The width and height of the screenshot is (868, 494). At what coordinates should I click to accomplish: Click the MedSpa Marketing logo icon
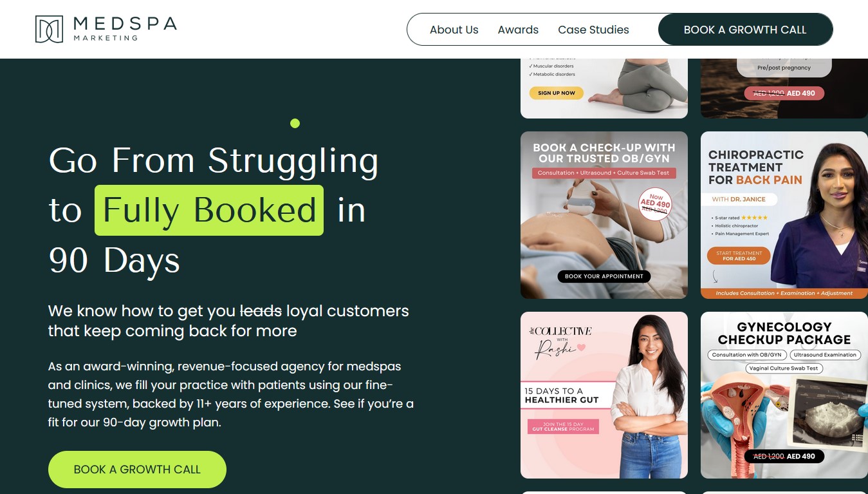point(49,29)
